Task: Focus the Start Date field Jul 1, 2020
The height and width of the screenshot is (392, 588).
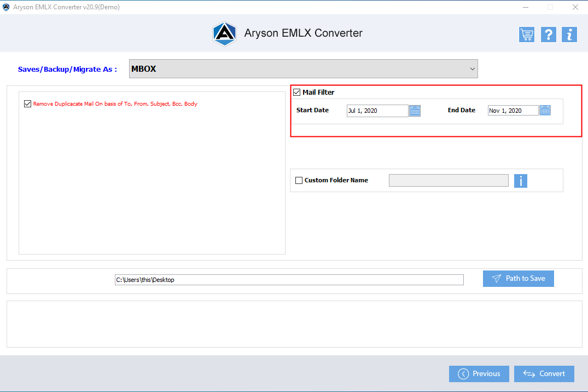Action: (x=377, y=111)
